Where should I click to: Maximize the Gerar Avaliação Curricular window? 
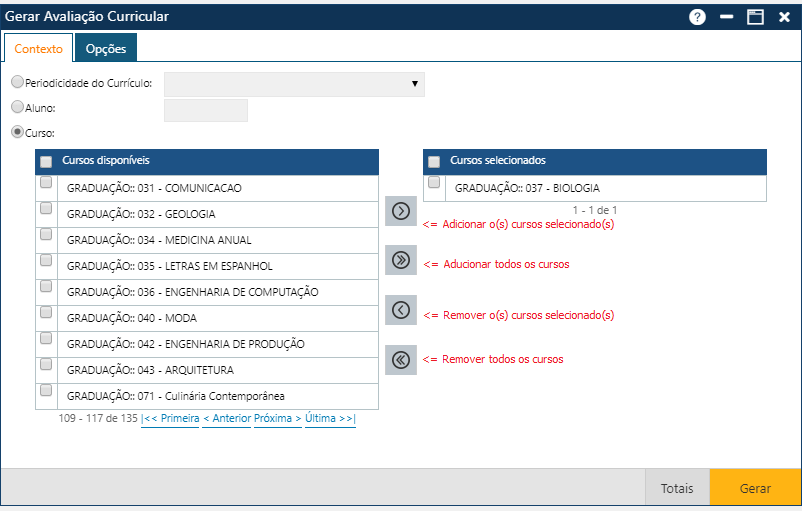pos(755,17)
